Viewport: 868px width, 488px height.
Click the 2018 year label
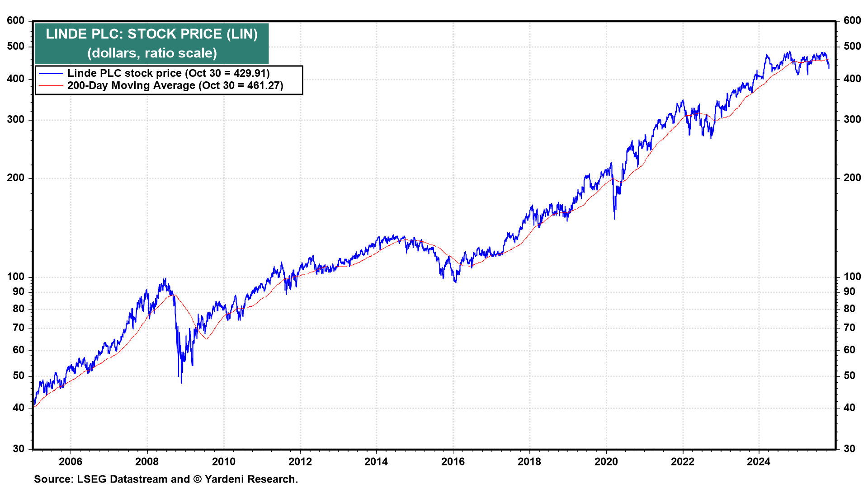[529, 461]
